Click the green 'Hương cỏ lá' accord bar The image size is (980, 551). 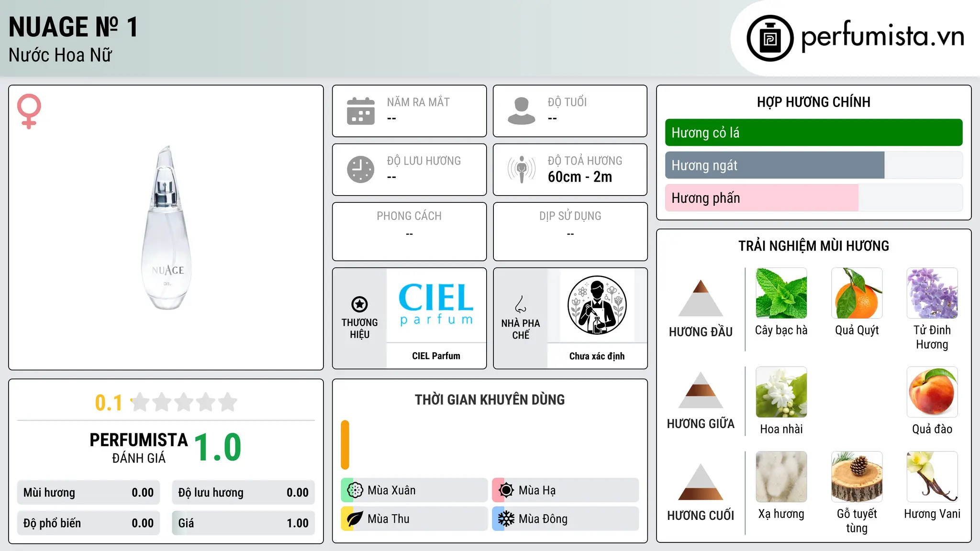[x=814, y=132]
